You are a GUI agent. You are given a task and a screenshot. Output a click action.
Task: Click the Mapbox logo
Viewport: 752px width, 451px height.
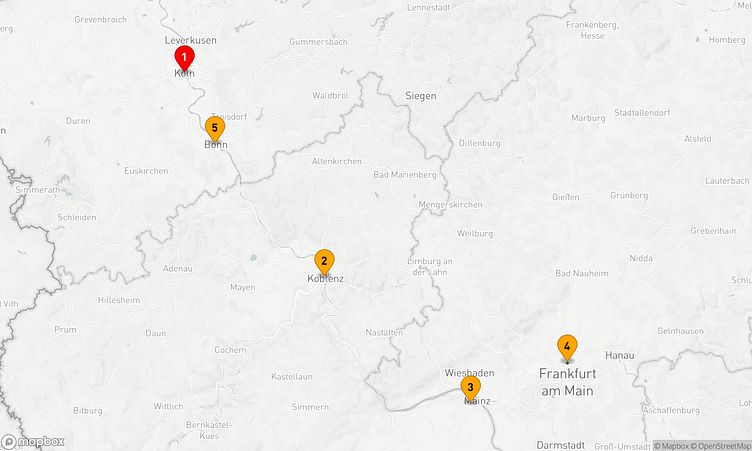[33, 441]
